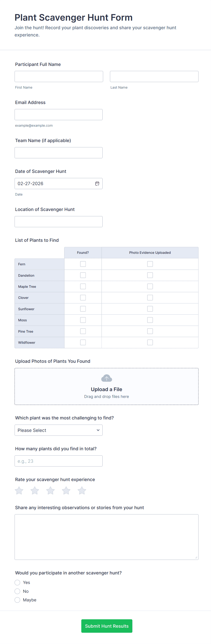This screenshot has width=211, height=644.
Task: Choose the third rating star
Action: coord(51,491)
